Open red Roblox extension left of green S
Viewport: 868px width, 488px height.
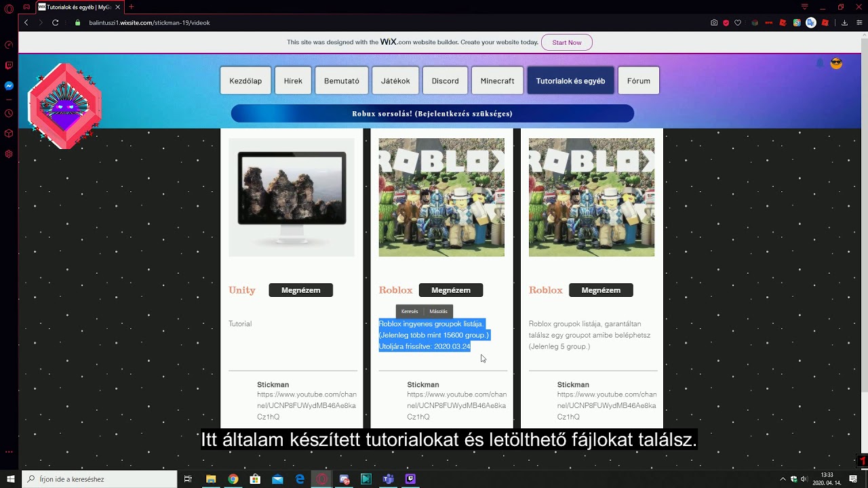point(783,22)
